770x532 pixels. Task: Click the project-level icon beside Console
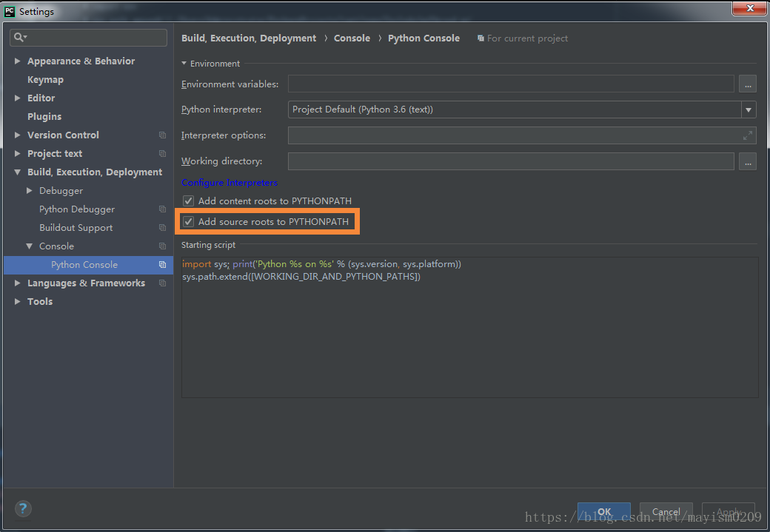click(x=163, y=246)
